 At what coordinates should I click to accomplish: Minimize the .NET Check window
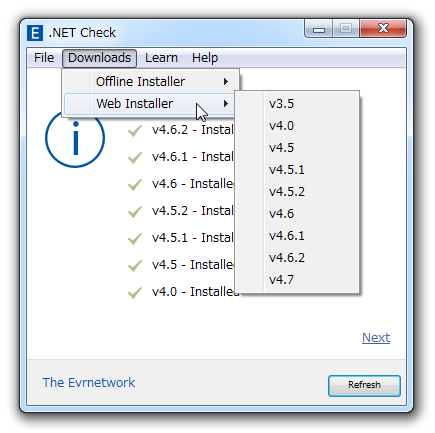pos(319,29)
